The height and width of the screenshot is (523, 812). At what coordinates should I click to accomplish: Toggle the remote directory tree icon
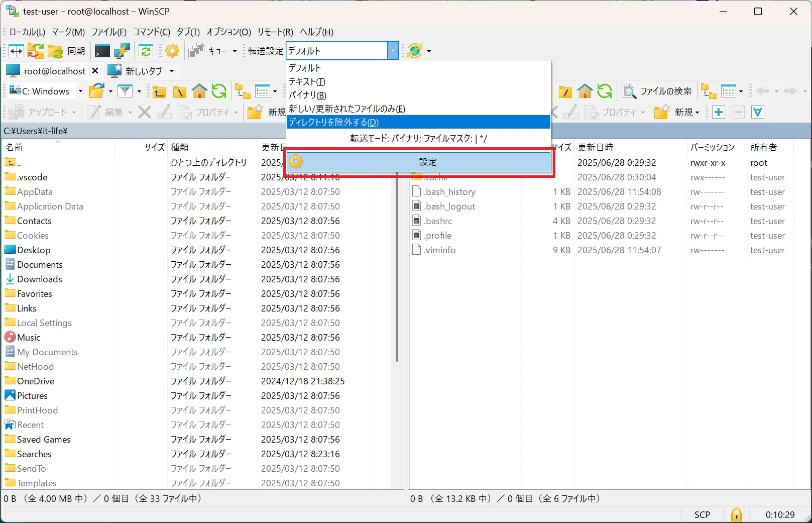[709, 91]
